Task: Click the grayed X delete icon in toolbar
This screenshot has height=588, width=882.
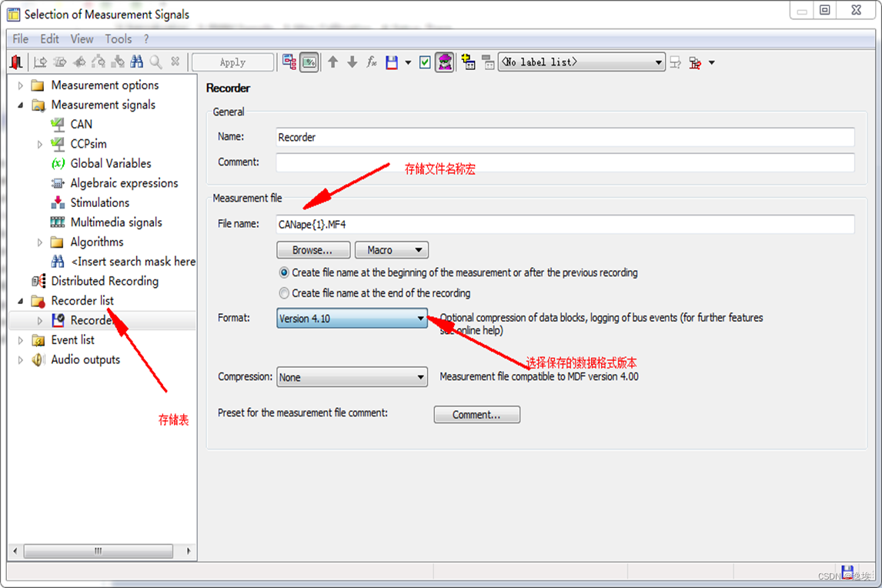Action: tap(175, 62)
